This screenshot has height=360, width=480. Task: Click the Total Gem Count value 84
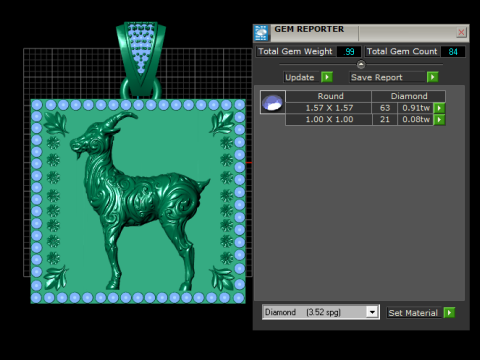453,52
